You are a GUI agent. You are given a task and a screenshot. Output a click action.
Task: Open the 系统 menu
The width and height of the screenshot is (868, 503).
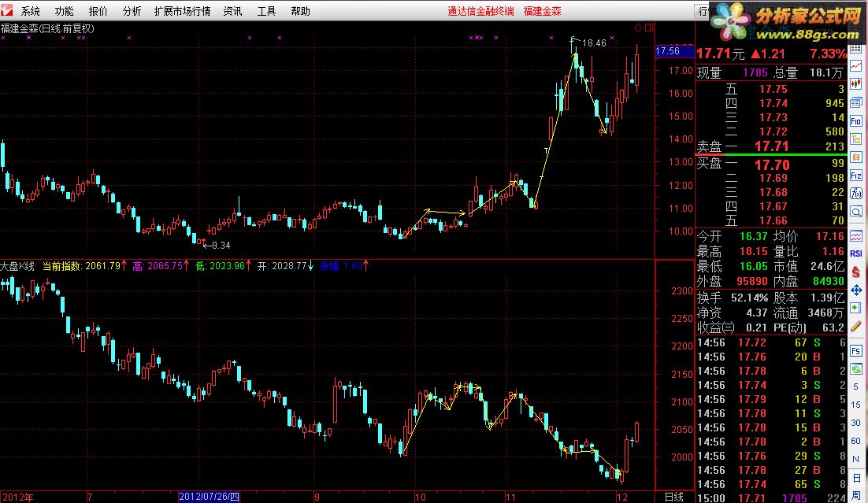[x=31, y=11]
